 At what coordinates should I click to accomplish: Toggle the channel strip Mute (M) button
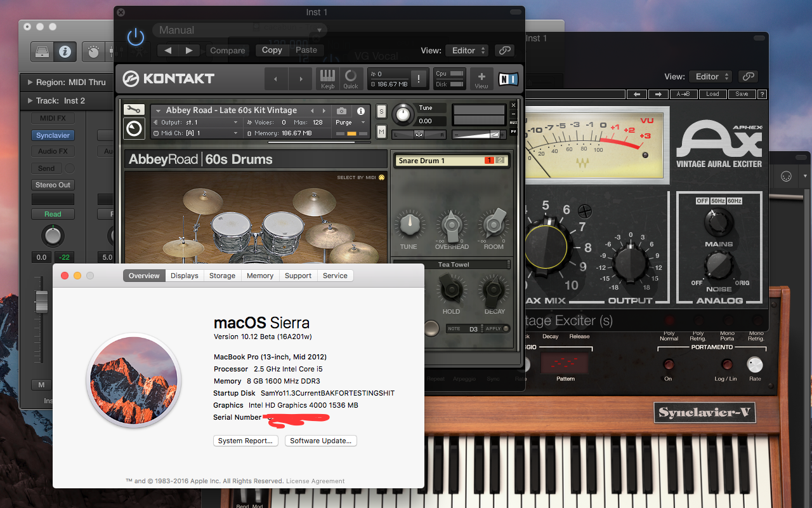41,385
